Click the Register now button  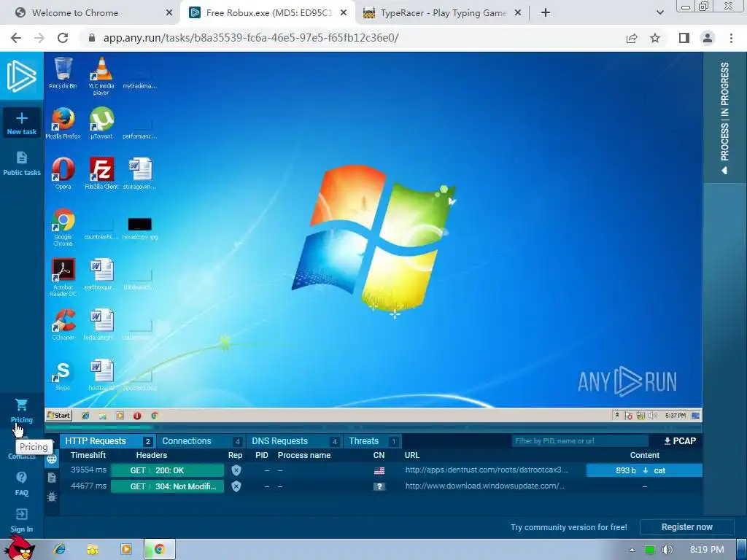(686, 527)
